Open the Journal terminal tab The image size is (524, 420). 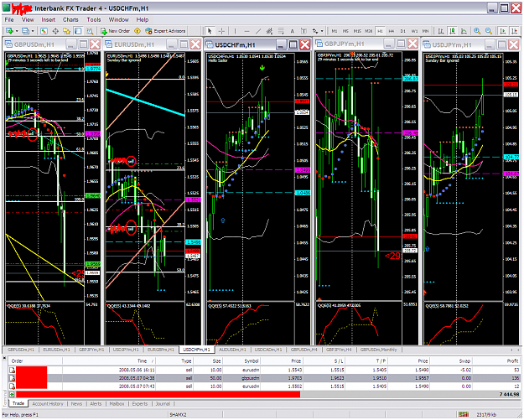[163, 403]
